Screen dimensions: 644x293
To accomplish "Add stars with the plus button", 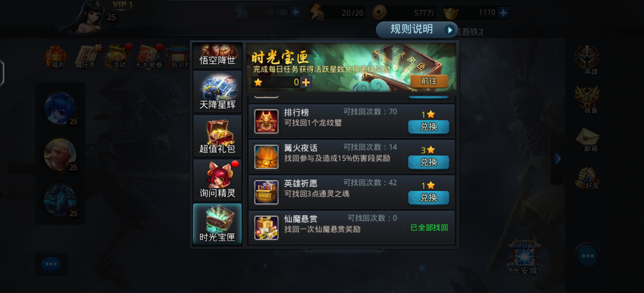I will (x=306, y=82).
